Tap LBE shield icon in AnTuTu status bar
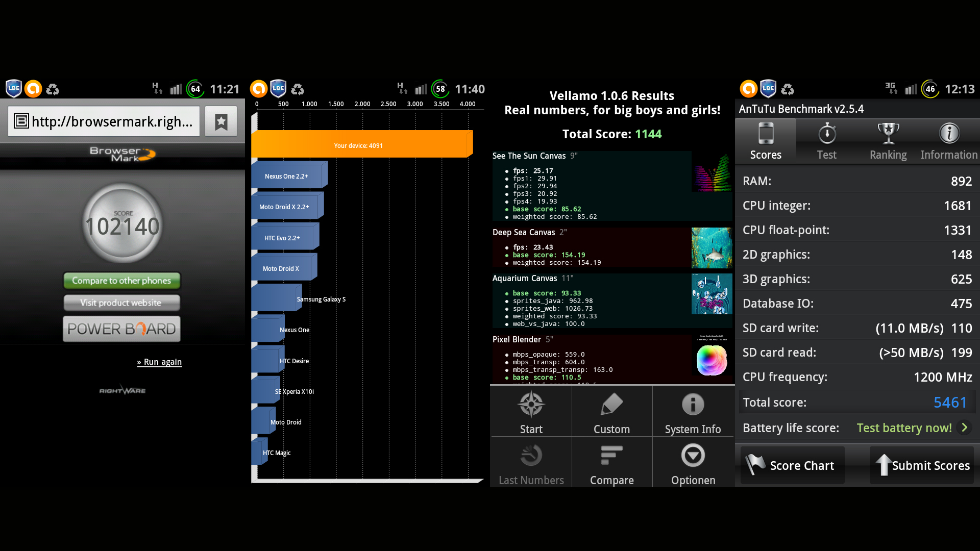The image size is (980, 551). (x=768, y=89)
